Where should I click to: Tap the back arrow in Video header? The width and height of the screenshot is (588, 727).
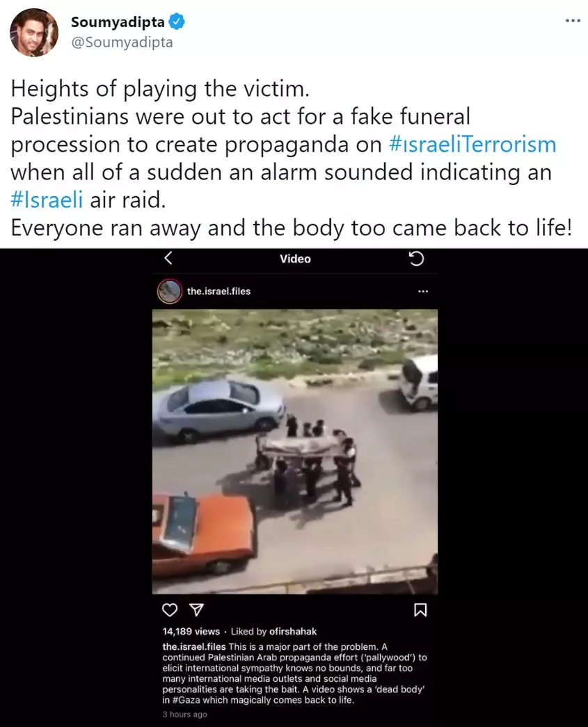[x=168, y=258]
